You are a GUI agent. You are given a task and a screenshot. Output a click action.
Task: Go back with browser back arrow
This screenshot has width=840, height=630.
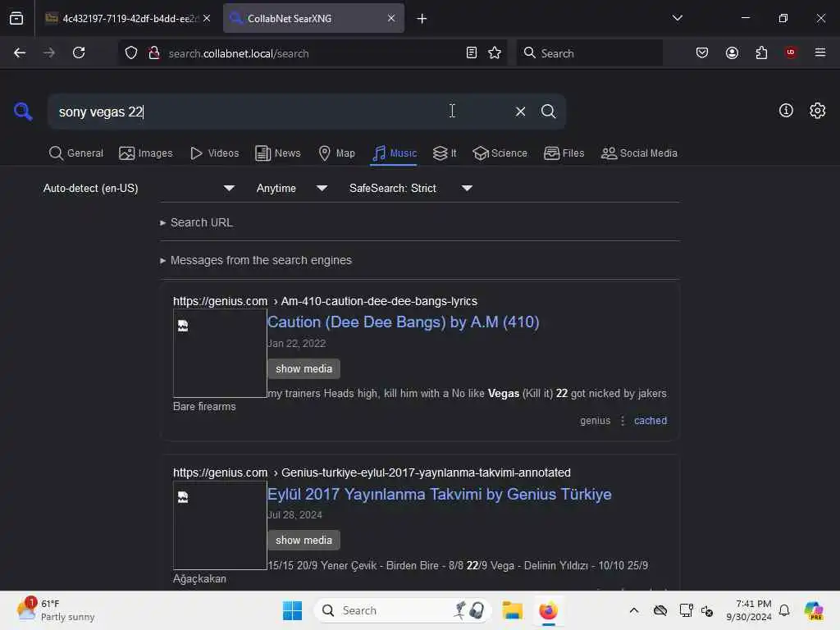click(x=20, y=52)
